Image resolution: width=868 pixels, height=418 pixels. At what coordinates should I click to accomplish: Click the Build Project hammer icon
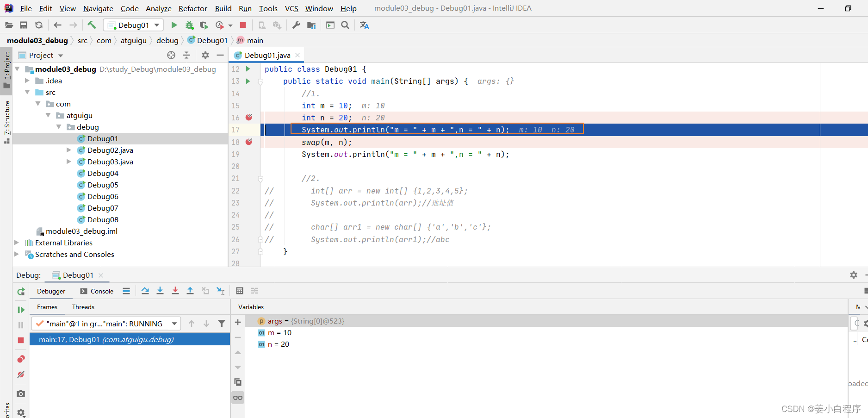tap(92, 25)
